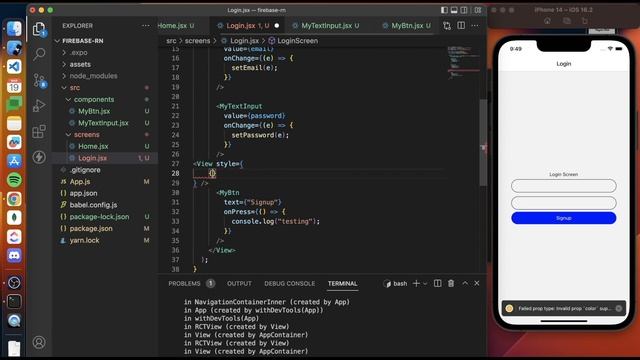Open the Search view in activity bar
The width and height of the screenshot is (640, 360).
[x=39, y=54]
